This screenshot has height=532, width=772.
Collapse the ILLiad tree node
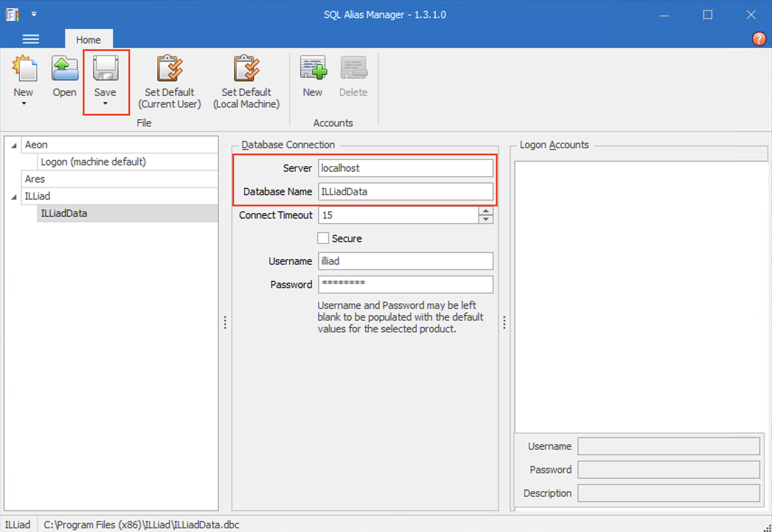(14, 196)
